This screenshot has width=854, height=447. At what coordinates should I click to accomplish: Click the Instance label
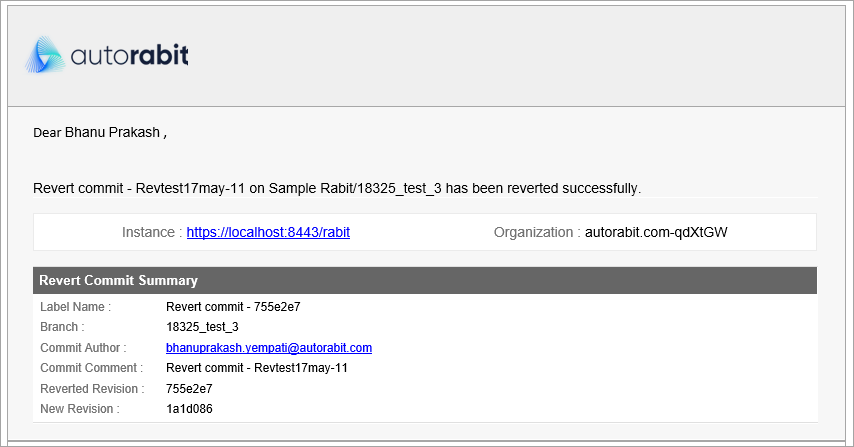click(151, 232)
